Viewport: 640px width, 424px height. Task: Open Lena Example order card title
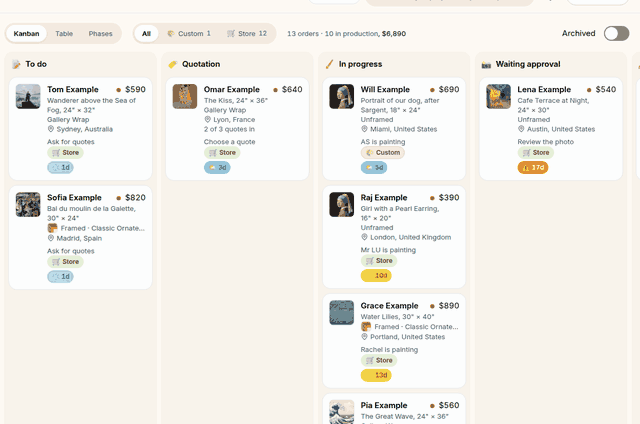544,89
